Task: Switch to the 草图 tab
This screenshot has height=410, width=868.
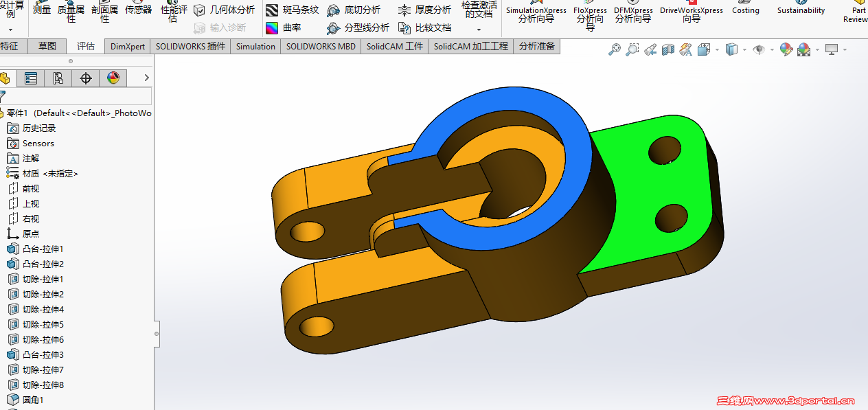Action: click(47, 46)
